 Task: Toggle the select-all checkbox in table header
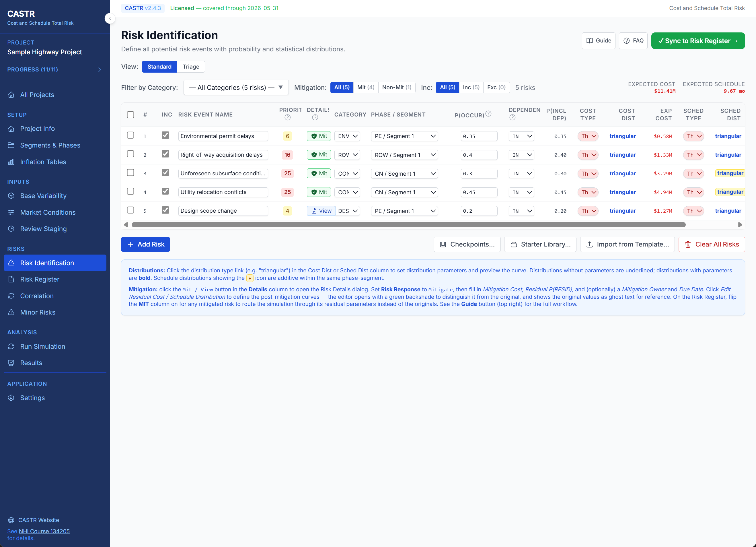point(130,115)
